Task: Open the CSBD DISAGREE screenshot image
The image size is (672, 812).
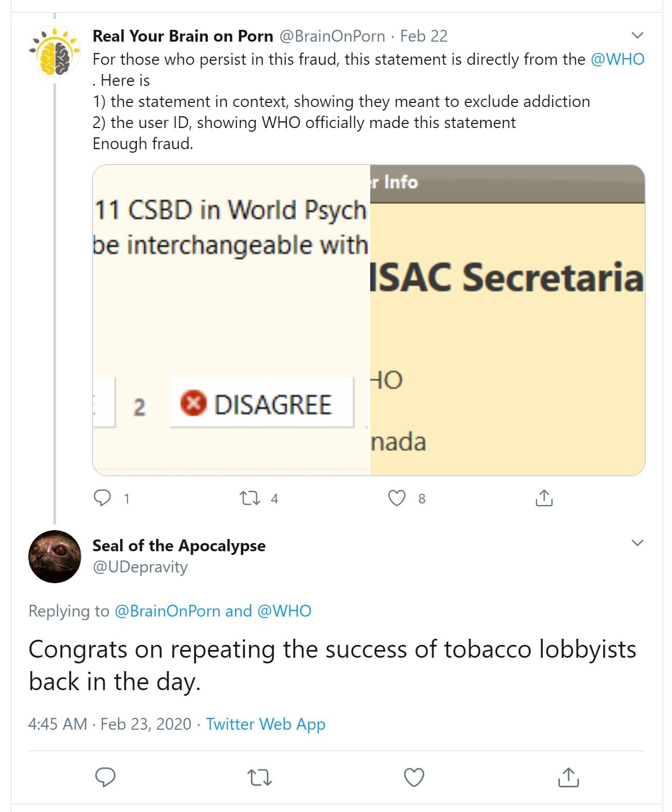Action: click(231, 320)
